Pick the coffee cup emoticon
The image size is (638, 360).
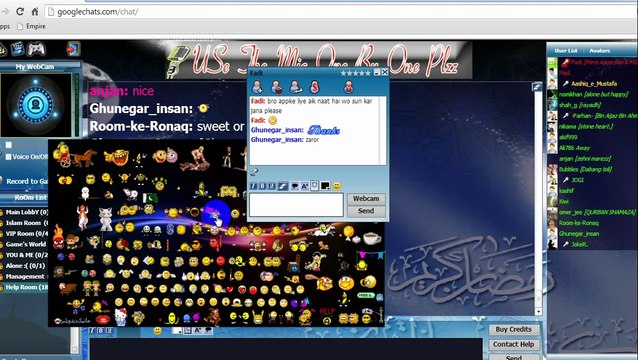coord(372,238)
